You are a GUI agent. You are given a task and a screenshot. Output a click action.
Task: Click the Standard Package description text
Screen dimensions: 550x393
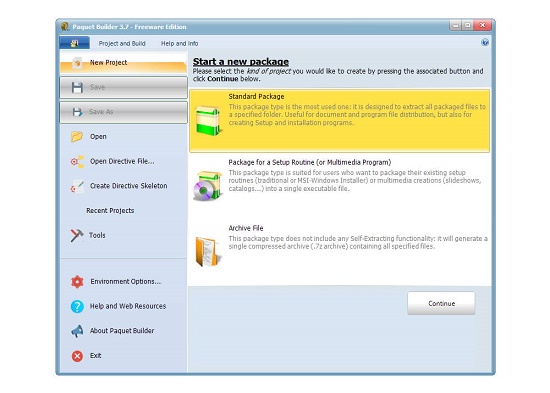(x=357, y=115)
